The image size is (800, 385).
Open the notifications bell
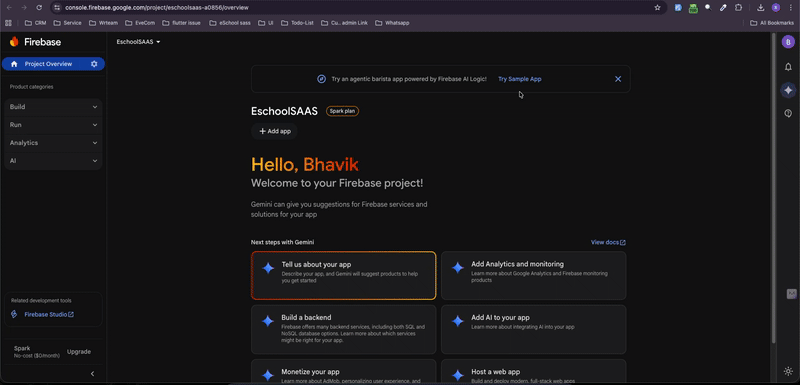coord(788,67)
